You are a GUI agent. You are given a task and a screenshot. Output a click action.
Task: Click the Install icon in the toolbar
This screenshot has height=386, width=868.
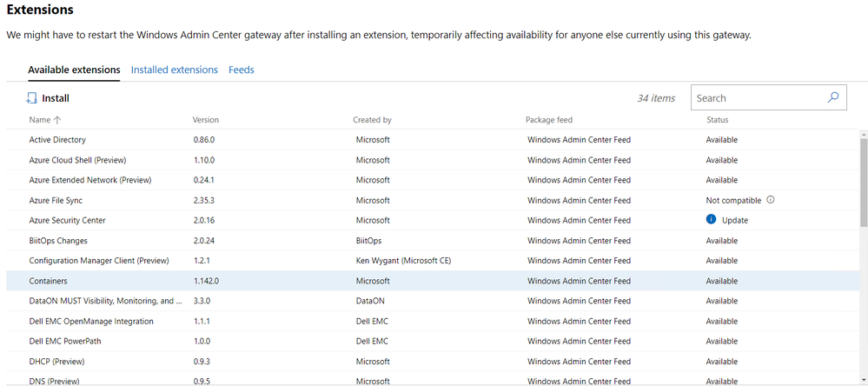pyautogui.click(x=31, y=98)
